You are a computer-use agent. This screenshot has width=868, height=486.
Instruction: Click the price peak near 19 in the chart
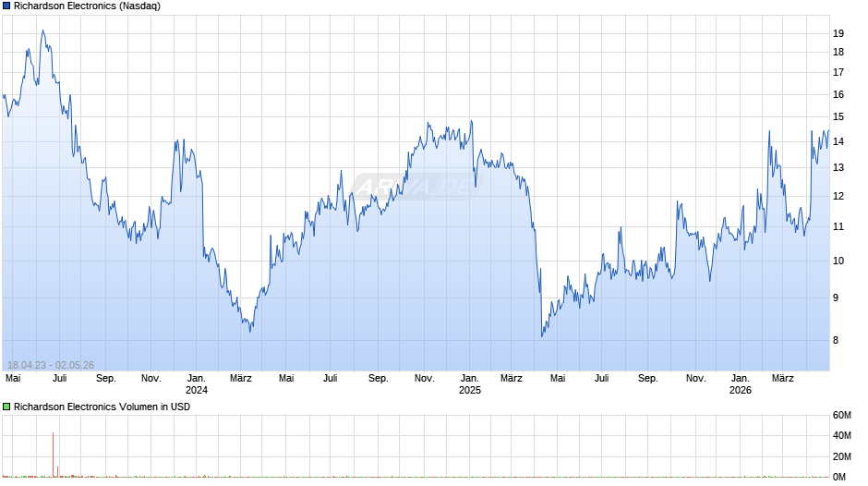(x=43, y=31)
